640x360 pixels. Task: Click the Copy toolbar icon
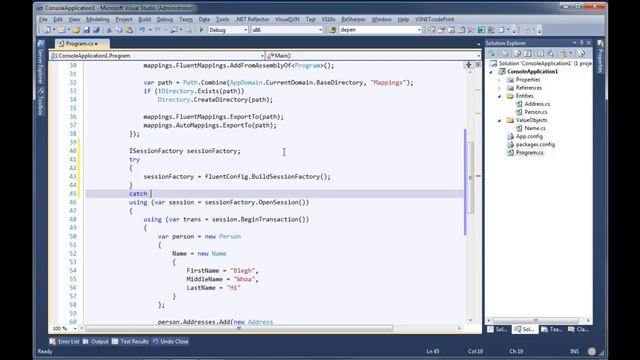(x=119, y=30)
